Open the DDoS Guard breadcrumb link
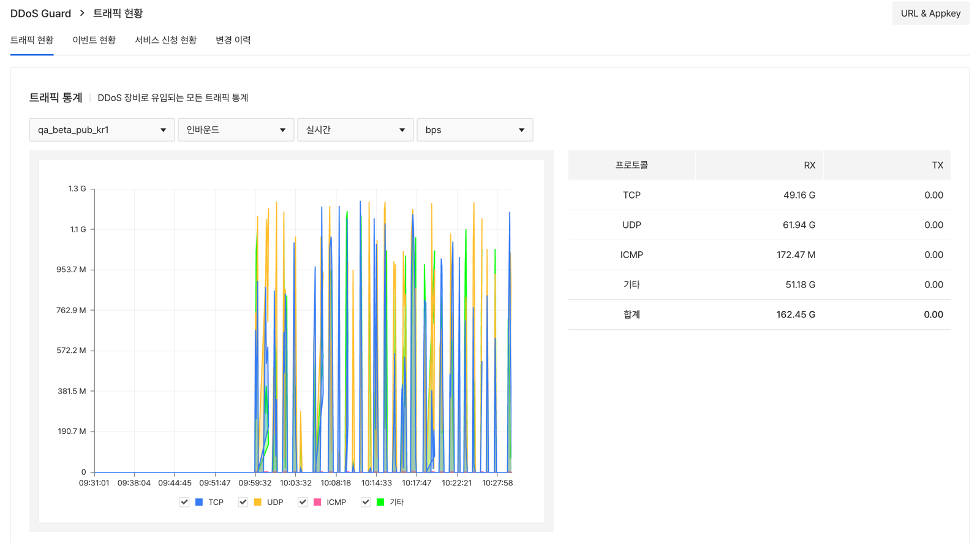 coord(40,13)
